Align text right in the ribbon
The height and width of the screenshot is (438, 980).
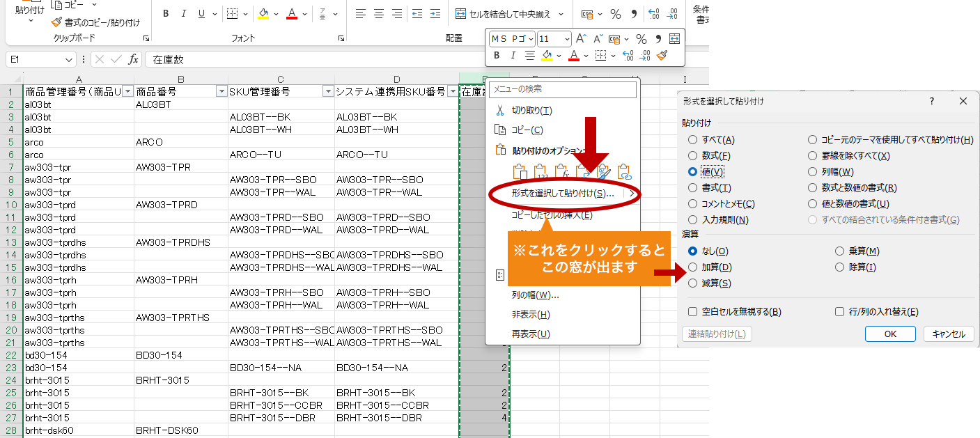396,14
